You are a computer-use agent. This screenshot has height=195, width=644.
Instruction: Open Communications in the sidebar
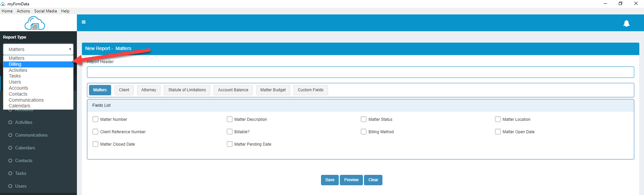pos(31,135)
